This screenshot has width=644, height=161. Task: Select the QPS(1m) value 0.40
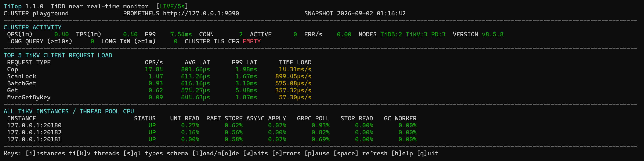(62, 34)
